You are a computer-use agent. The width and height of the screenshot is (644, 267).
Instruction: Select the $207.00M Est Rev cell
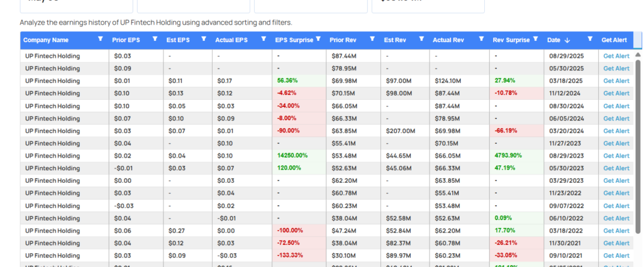(x=406, y=131)
